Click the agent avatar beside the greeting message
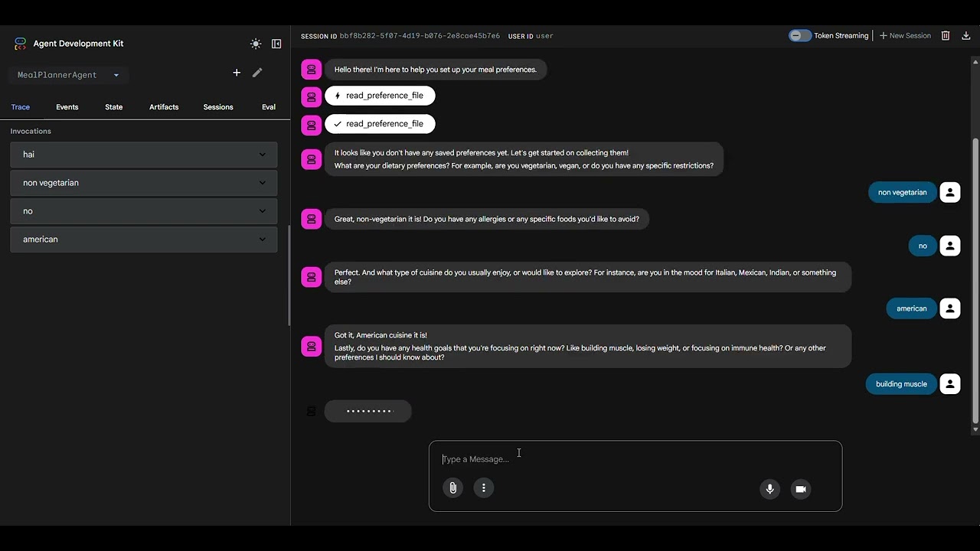980x551 pixels. [312, 70]
